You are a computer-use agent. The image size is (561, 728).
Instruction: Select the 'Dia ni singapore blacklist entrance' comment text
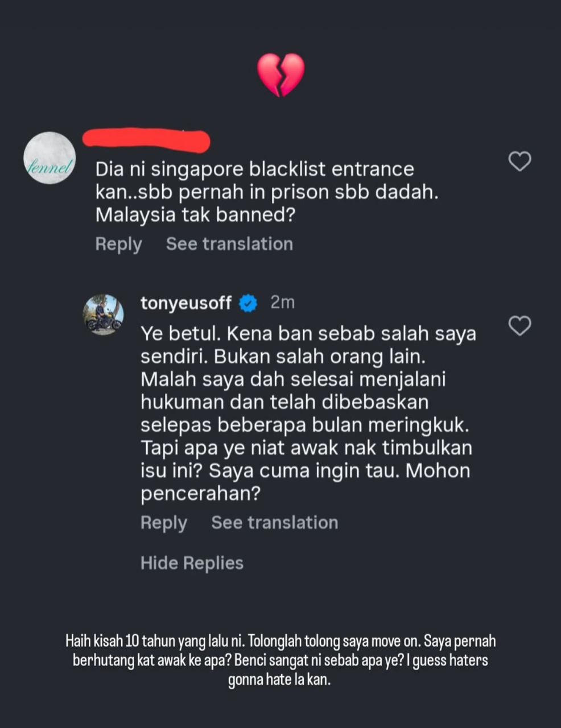point(267,192)
